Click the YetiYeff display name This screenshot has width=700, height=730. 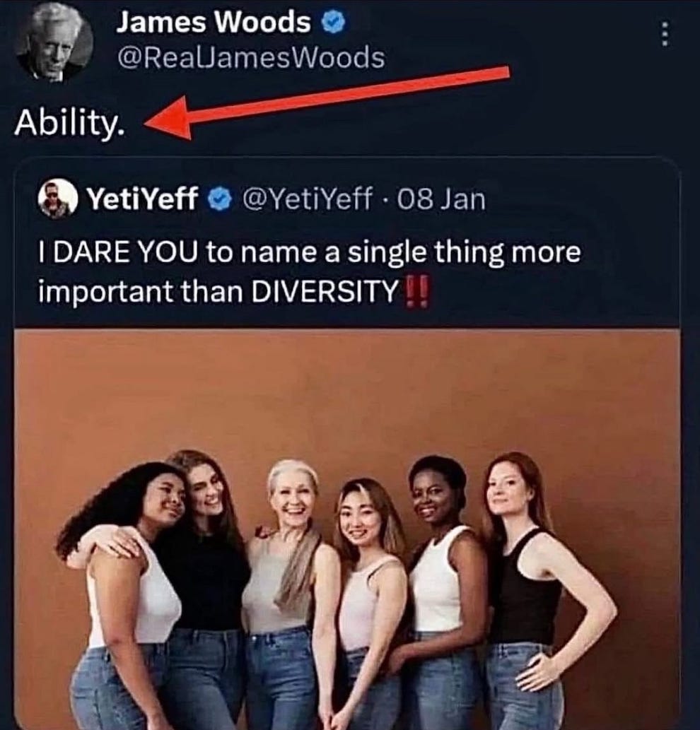tap(143, 199)
